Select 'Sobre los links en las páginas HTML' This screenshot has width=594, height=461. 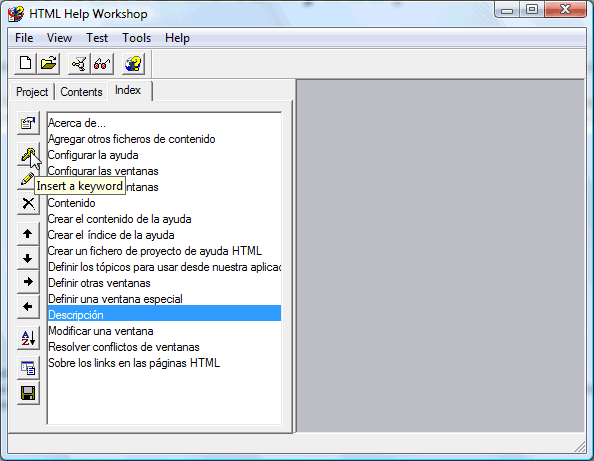(164, 363)
